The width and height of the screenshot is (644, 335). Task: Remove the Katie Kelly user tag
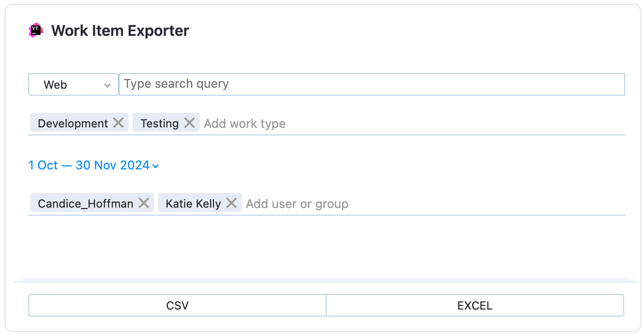[x=231, y=203]
